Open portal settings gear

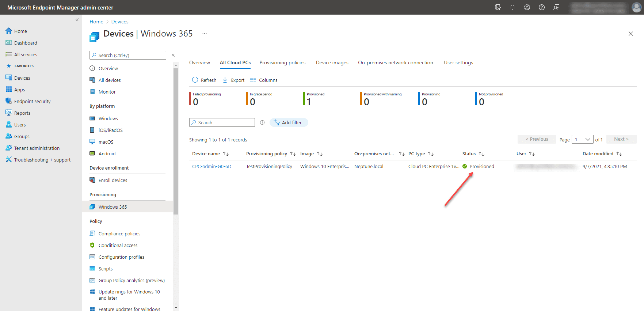pyautogui.click(x=527, y=7)
